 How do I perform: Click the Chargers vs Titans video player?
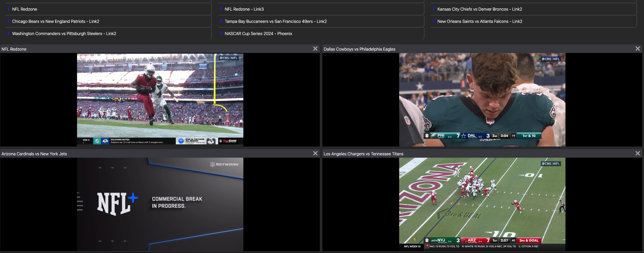(x=482, y=204)
